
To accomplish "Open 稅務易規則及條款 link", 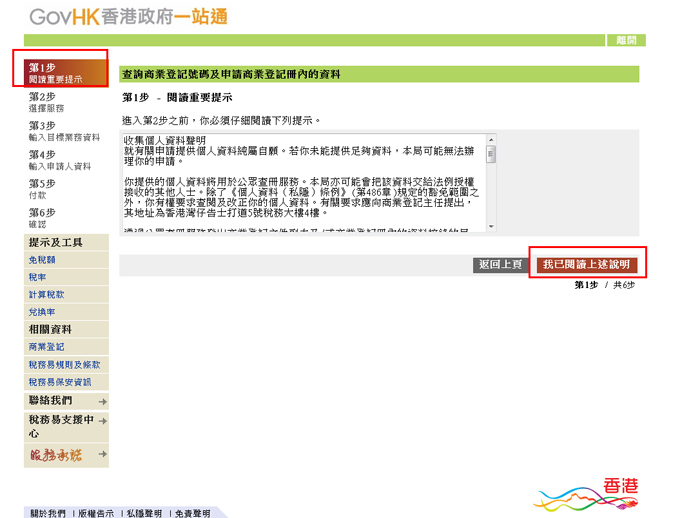I will tap(64, 365).
